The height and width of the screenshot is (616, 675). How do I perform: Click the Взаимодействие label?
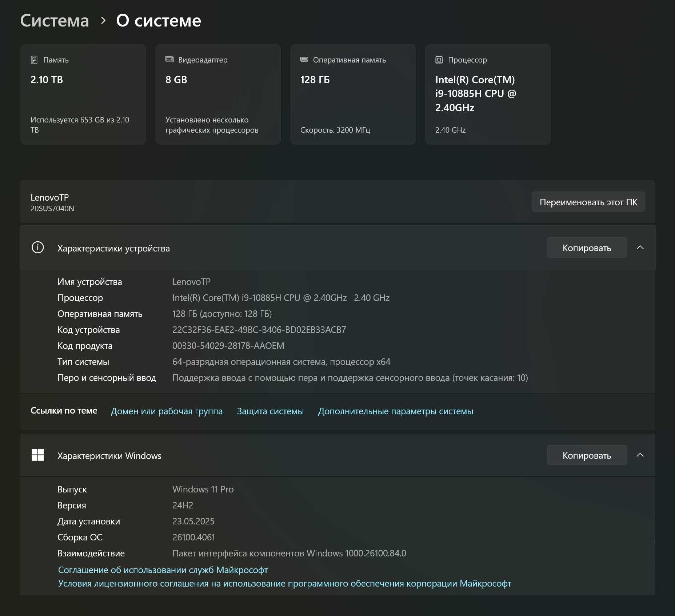click(x=91, y=553)
